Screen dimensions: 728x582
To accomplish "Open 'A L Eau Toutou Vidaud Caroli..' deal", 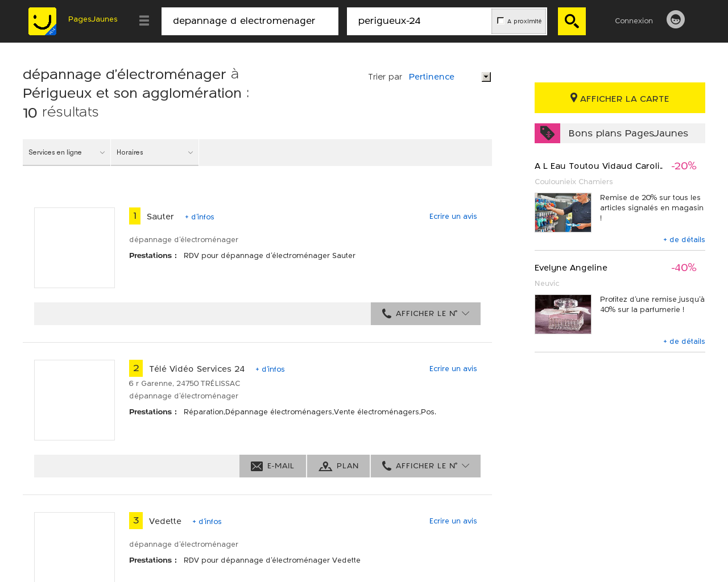I will pos(598,166).
